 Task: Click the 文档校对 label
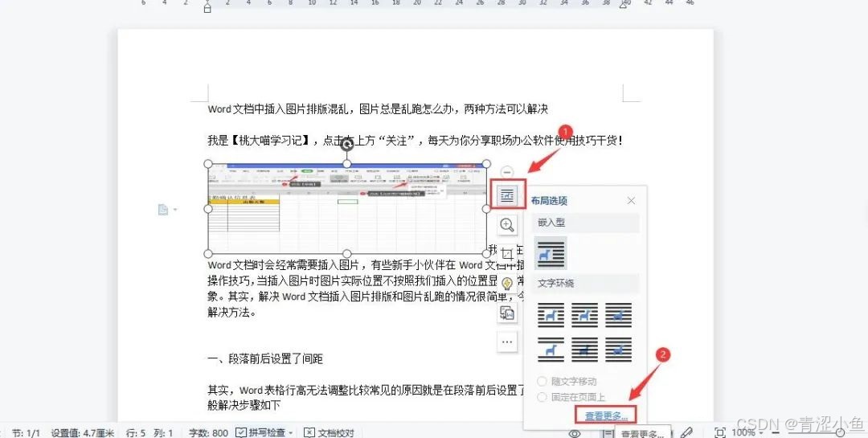pyautogui.click(x=336, y=432)
